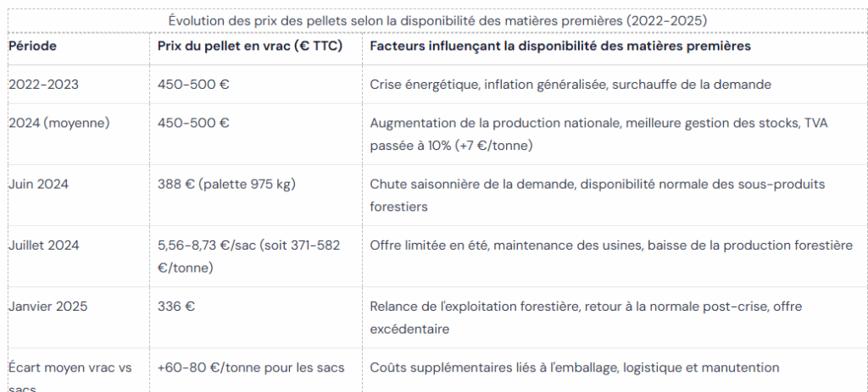Image resolution: width=868 pixels, height=392 pixels.
Task: Click the "5,56-8,73 €/sac" price cell
Action: pyautogui.click(x=248, y=256)
